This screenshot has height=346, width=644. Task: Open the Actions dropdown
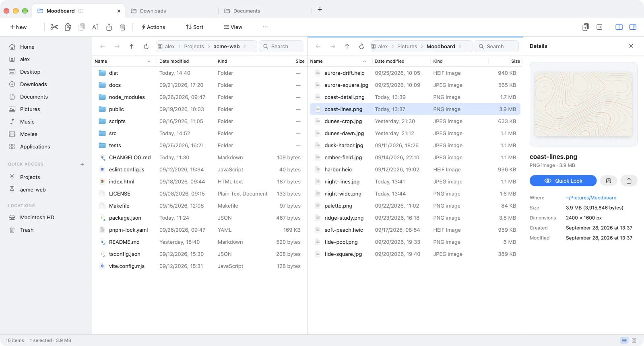[153, 27]
